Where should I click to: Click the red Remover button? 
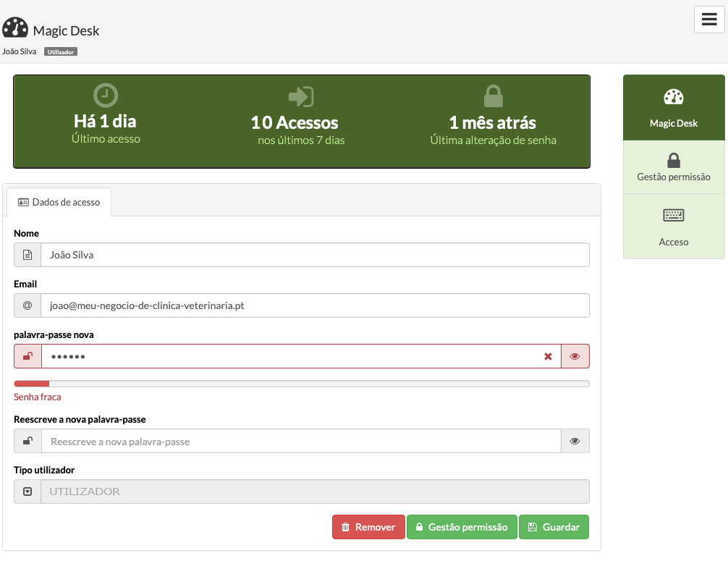(368, 527)
